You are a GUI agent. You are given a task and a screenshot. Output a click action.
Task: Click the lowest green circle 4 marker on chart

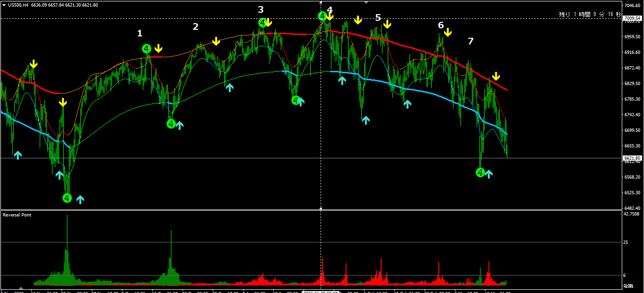coord(67,198)
